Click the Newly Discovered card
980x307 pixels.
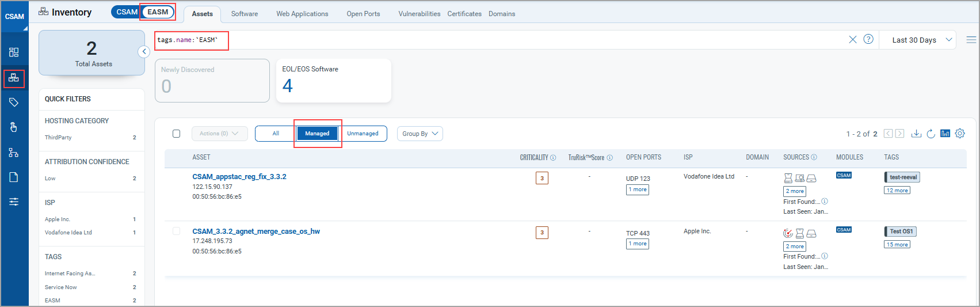click(212, 81)
